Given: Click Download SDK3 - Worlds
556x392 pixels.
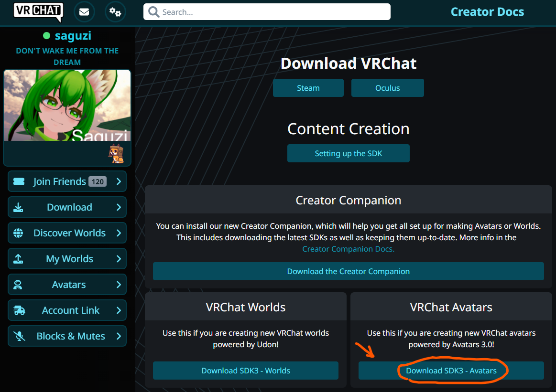Looking at the screenshot, I should coord(246,371).
